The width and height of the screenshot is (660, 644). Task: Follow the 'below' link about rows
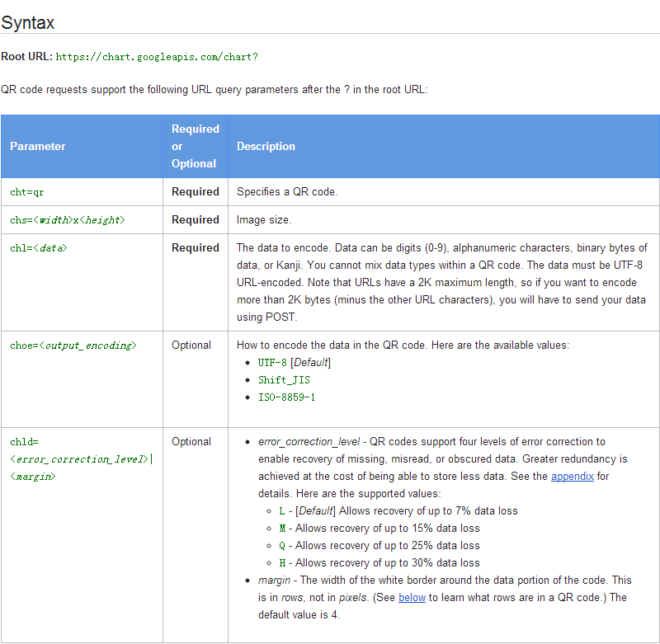(x=412, y=597)
